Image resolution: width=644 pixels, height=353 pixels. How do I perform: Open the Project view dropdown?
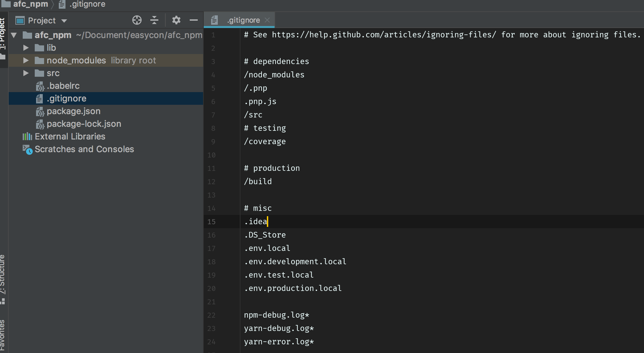pyautogui.click(x=64, y=21)
